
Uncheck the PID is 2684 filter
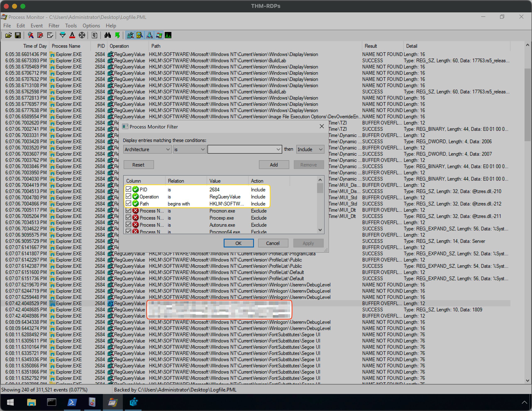tap(128, 189)
